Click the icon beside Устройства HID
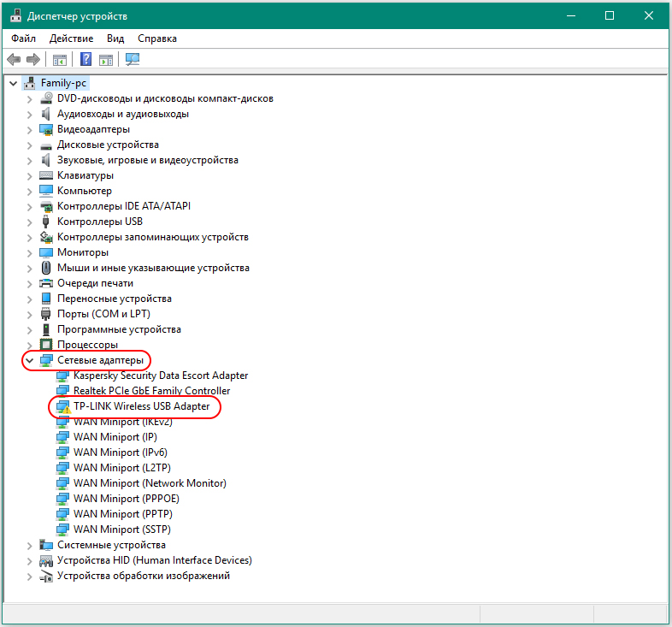This screenshot has width=672, height=627. tap(46, 560)
